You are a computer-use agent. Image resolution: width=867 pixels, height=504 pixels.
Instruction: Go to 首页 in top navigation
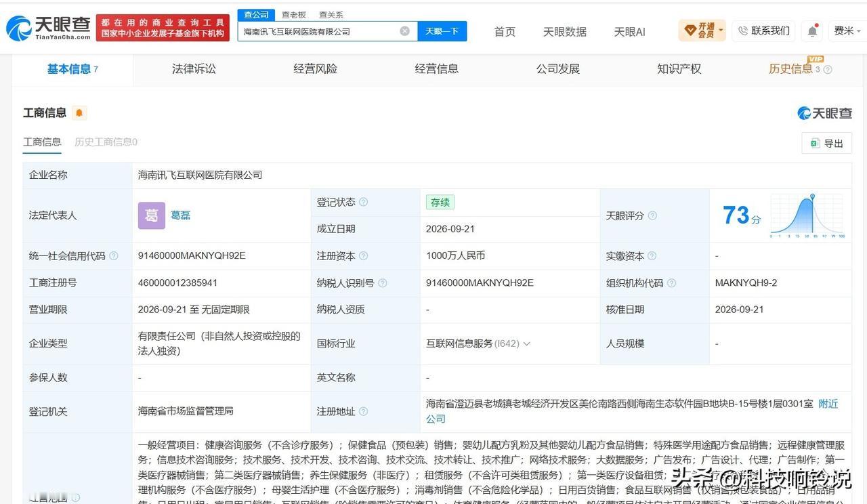505,32
